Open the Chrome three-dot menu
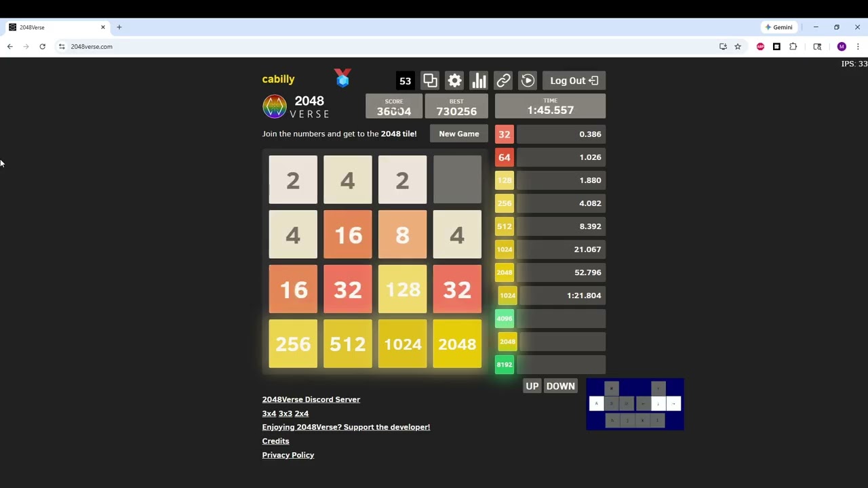 click(x=858, y=47)
